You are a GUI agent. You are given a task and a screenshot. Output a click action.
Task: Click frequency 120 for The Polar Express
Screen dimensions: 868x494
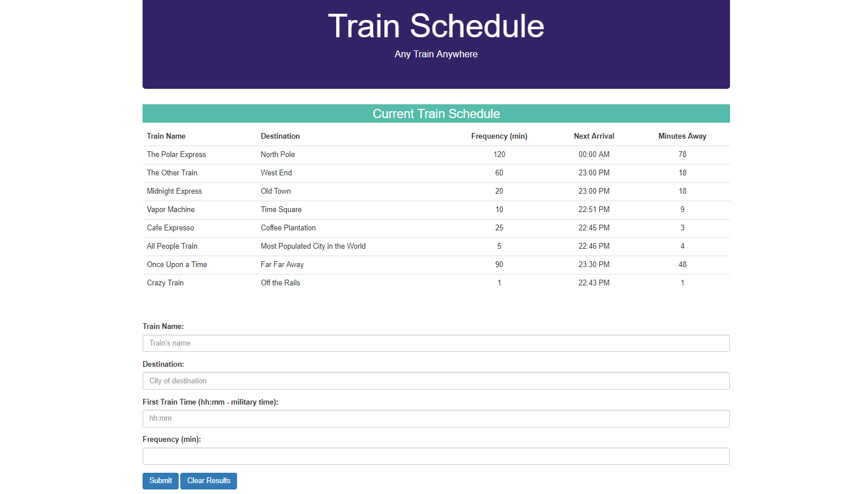click(499, 155)
